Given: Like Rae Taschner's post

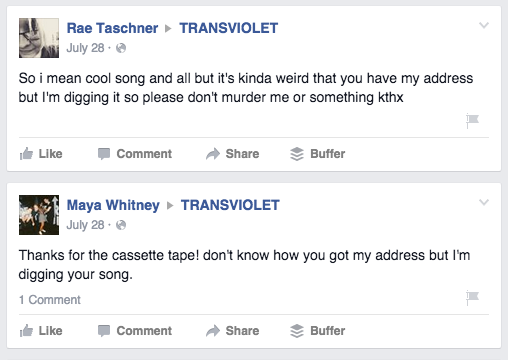Looking at the screenshot, I should (41, 154).
